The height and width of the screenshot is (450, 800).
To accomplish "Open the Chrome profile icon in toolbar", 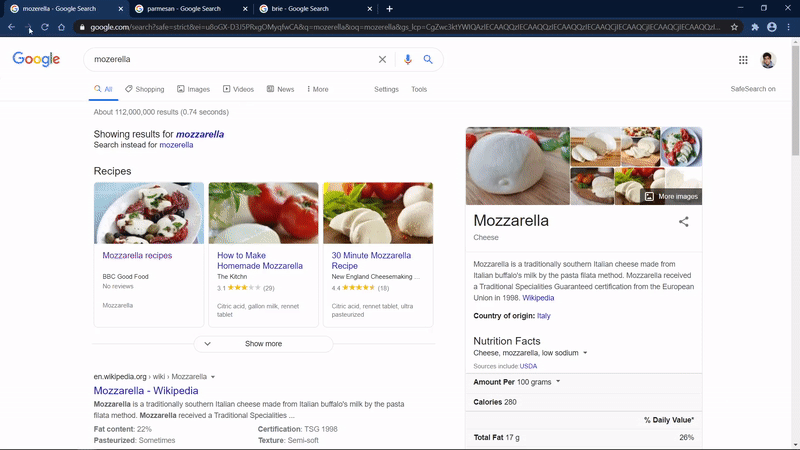I will (x=772, y=27).
